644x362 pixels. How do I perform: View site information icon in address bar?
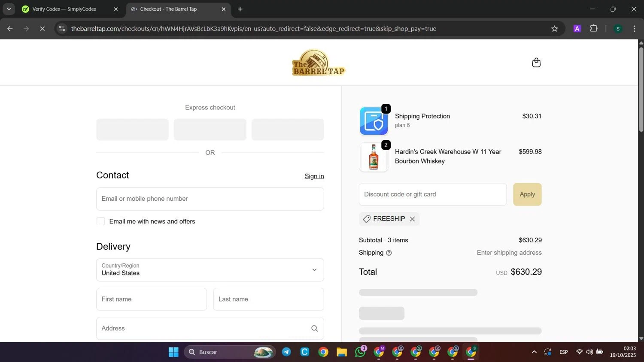(x=62, y=29)
